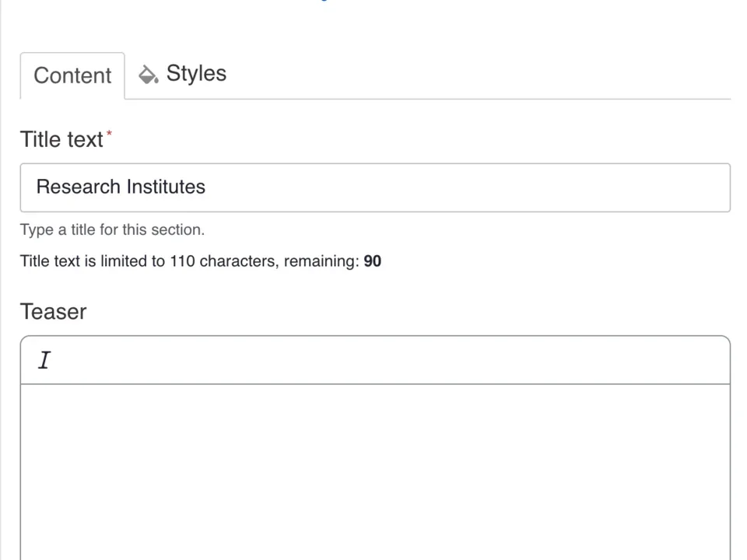Click the remaining character count 90

[372, 261]
